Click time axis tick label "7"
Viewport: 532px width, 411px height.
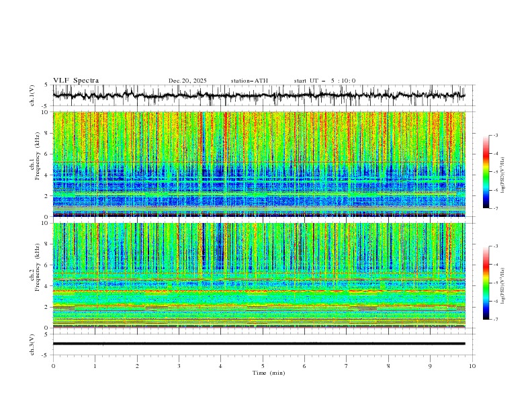pos(347,366)
